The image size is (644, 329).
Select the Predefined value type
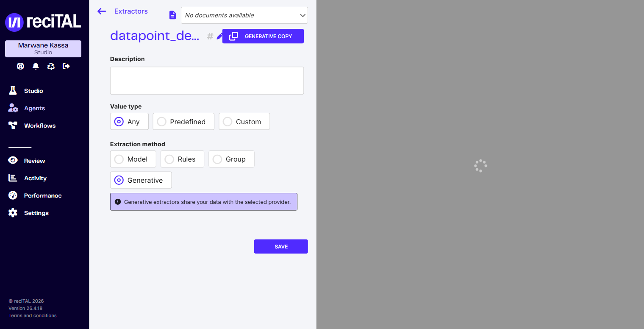coord(183,121)
